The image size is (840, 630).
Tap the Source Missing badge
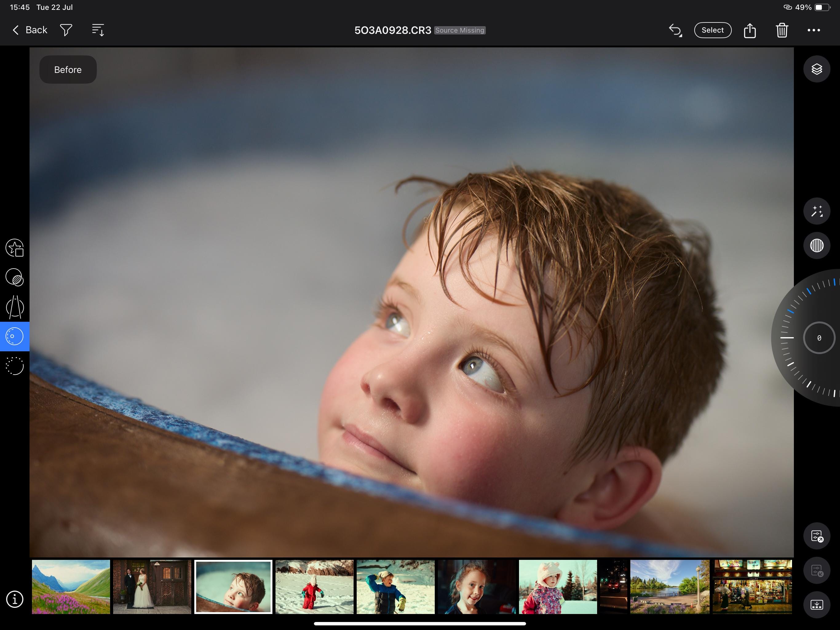460,30
